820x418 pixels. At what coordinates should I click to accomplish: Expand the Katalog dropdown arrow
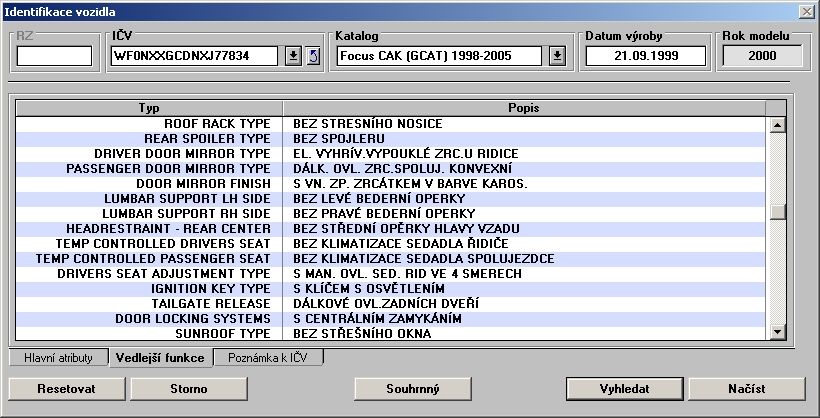557,56
